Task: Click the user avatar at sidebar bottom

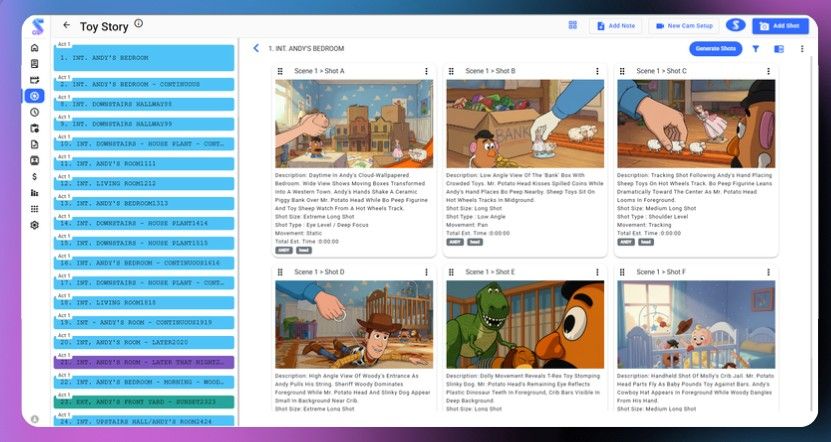Action: pyautogui.click(x=34, y=419)
